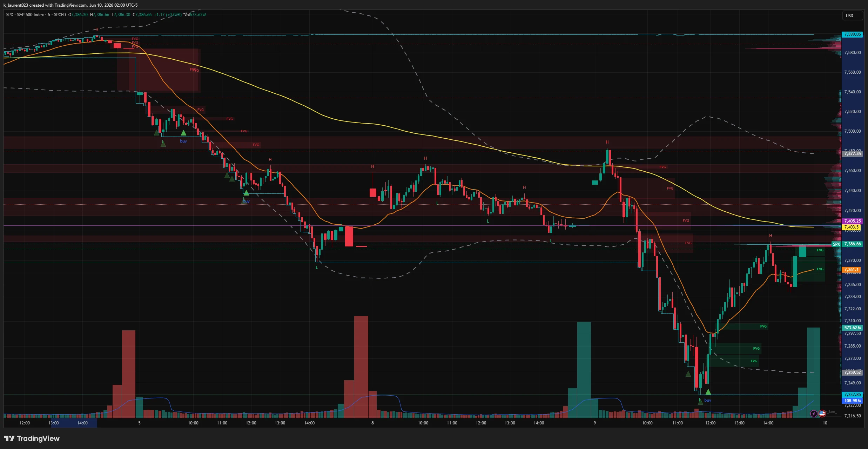Click the 7,580.00 price scale tick

tap(852, 53)
